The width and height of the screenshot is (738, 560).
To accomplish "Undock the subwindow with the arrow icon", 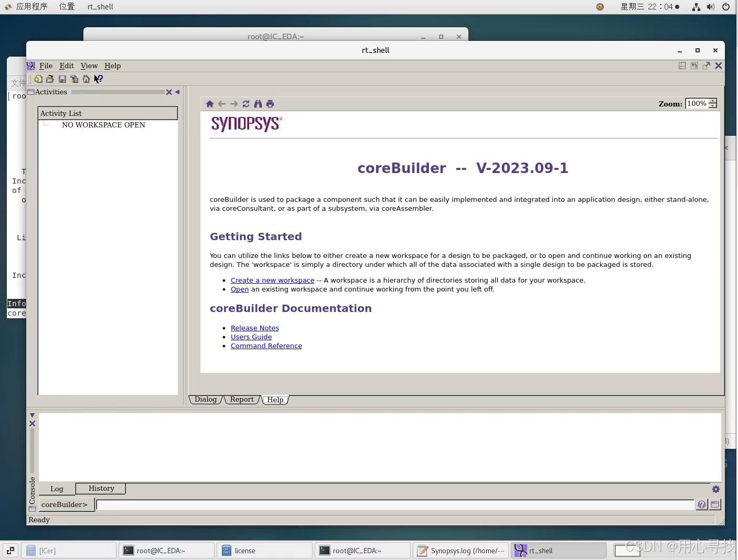I will pyautogui.click(x=707, y=66).
